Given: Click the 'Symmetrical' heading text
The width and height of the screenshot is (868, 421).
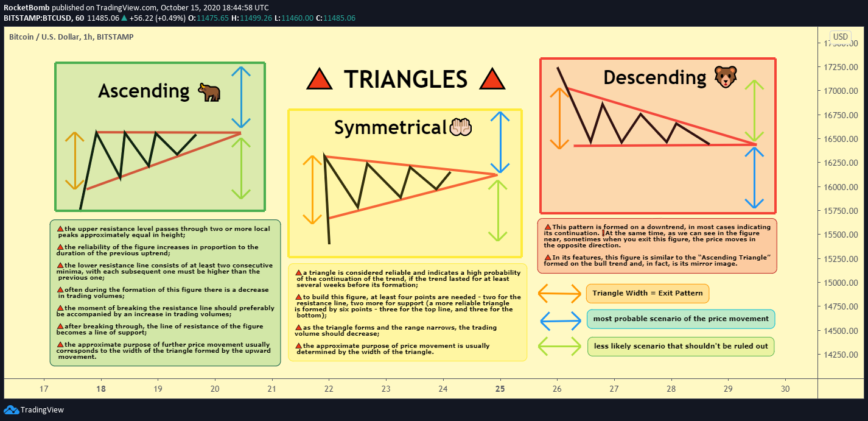Looking at the screenshot, I should click(x=390, y=127).
